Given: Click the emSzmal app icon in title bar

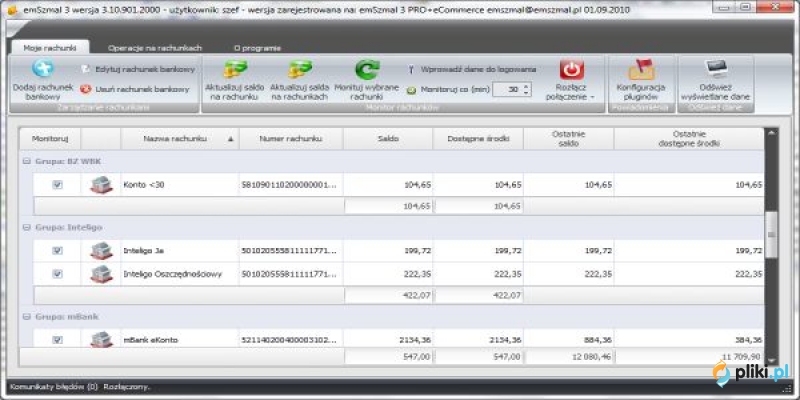Looking at the screenshot, I should (x=12, y=9).
